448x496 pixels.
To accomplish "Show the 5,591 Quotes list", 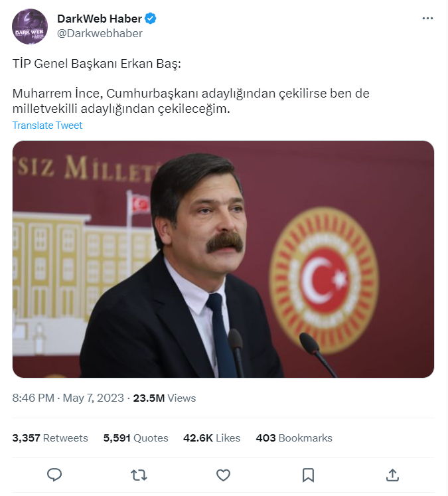I will (136, 438).
